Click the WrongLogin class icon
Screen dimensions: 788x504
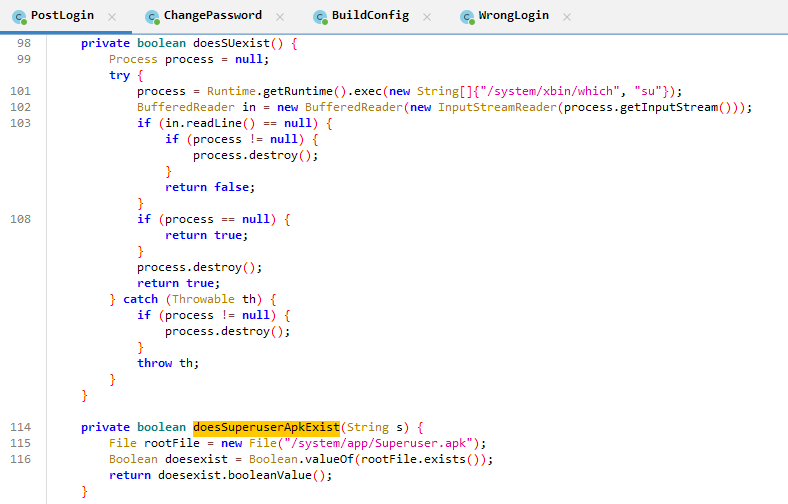tap(467, 17)
